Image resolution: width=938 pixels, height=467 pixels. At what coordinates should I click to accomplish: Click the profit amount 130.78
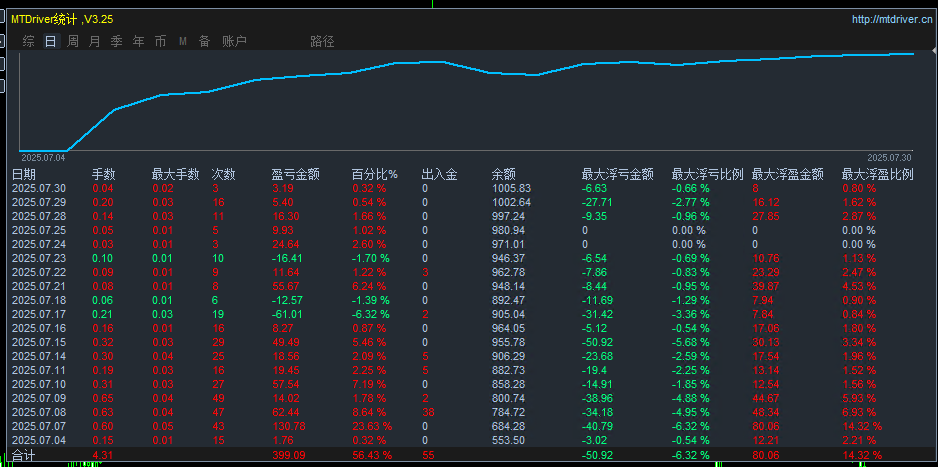[288, 426]
